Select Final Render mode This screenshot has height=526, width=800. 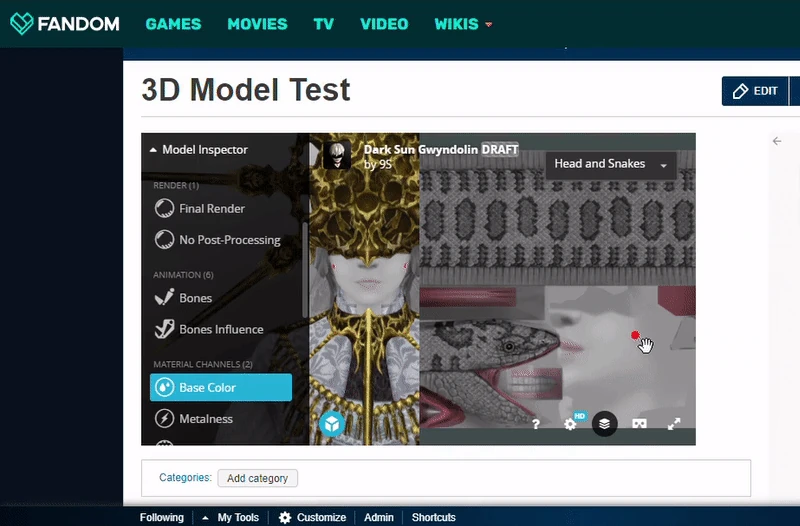[199, 208]
